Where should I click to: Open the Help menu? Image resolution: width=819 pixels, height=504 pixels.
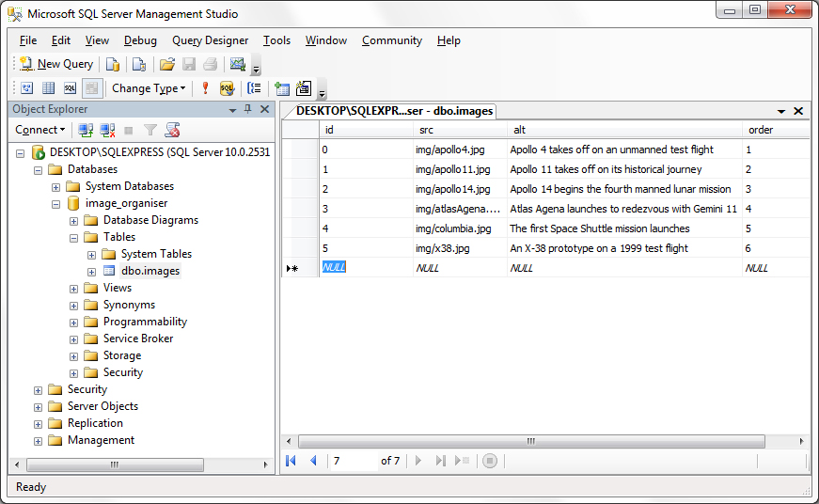pos(449,40)
